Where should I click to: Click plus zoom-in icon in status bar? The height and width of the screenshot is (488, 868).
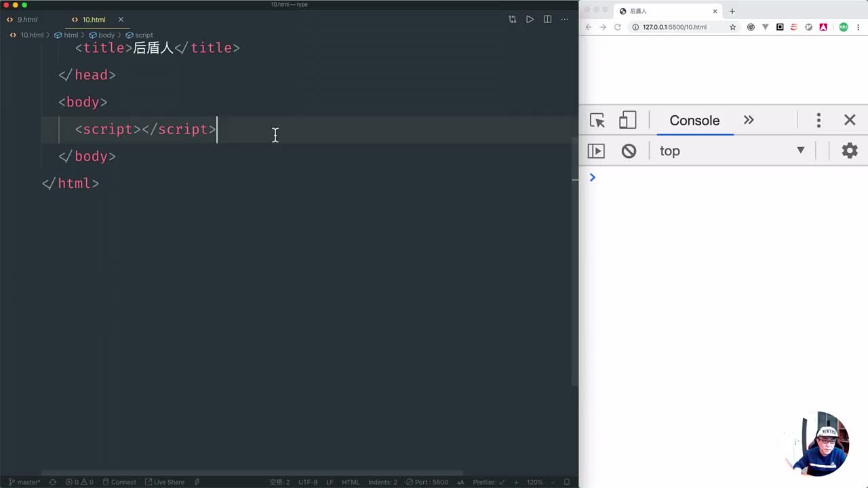pyautogui.click(x=516, y=482)
